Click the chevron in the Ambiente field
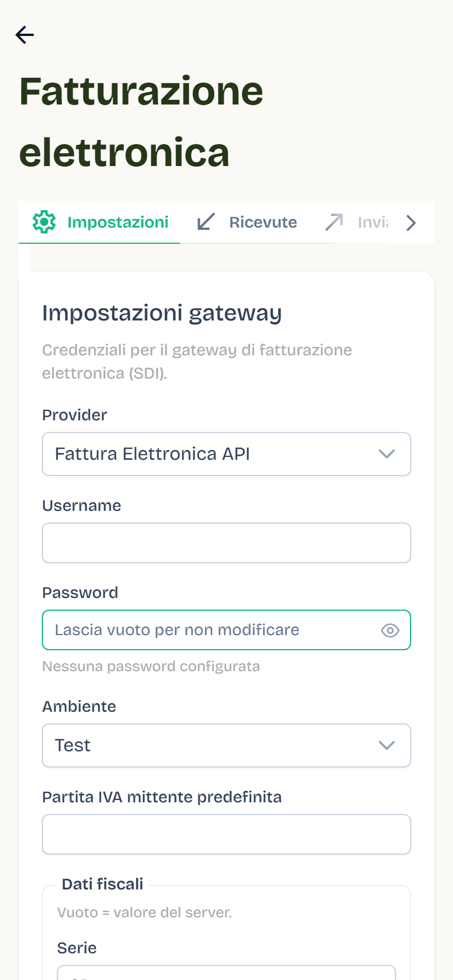Image resolution: width=453 pixels, height=980 pixels. pos(387,745)
